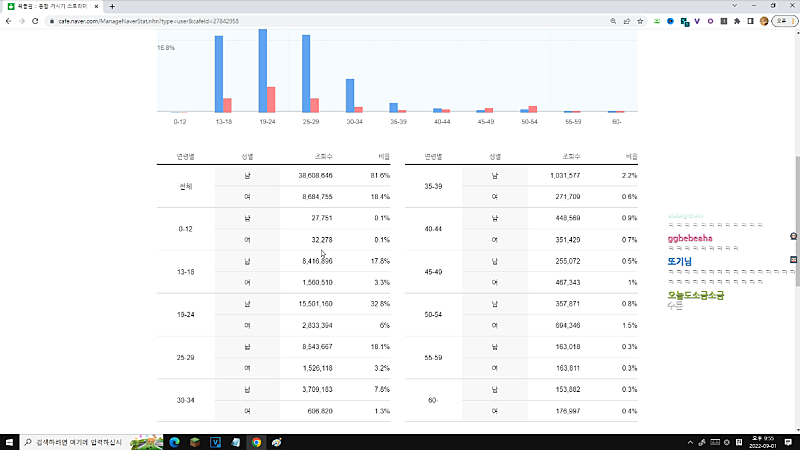The height and width of the screenshot is (450, 800).
Task: Open the Chrome three-dot menu
Action: click(791, 19)
